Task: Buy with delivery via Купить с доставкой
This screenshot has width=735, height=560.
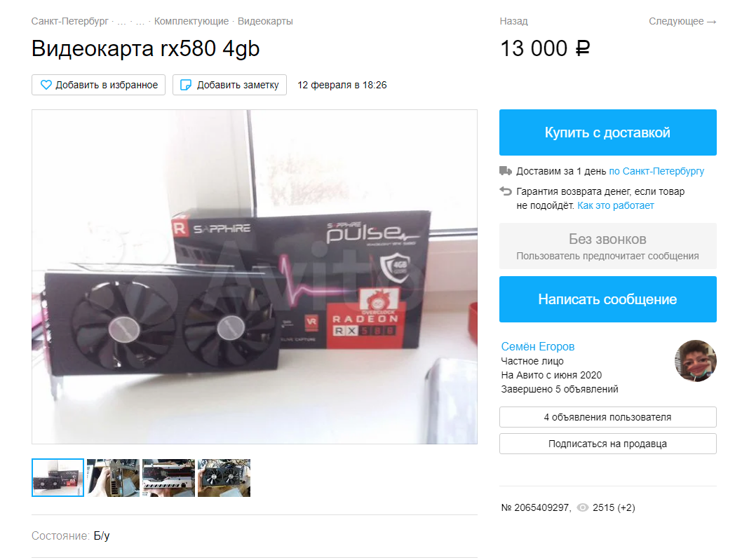Action: [x=608, y=132]
